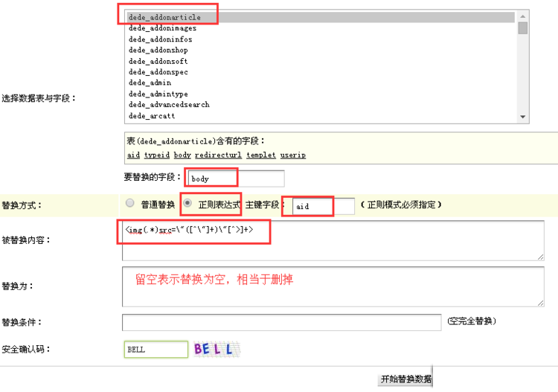Click the redirecturl field link

218,155
